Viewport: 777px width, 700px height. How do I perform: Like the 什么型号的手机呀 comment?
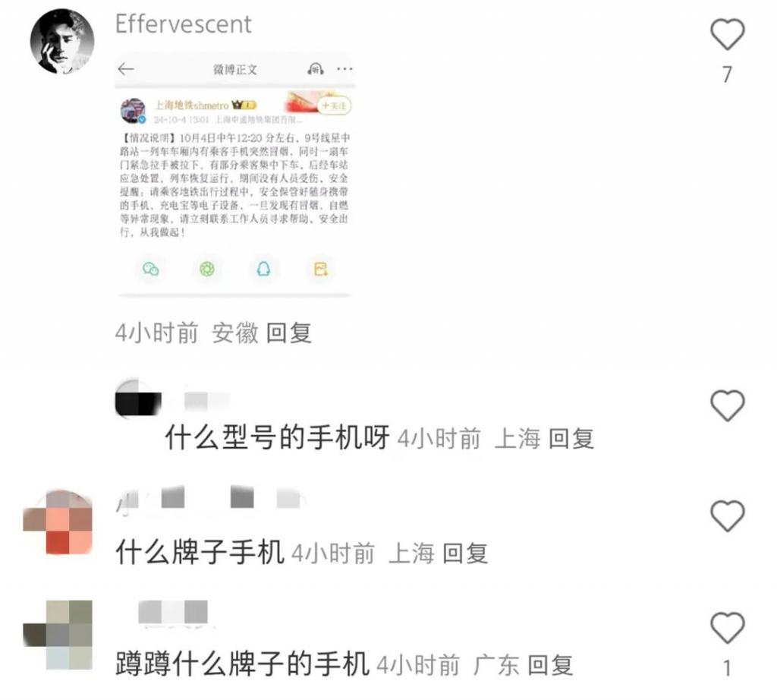click(x=727, y=405)
